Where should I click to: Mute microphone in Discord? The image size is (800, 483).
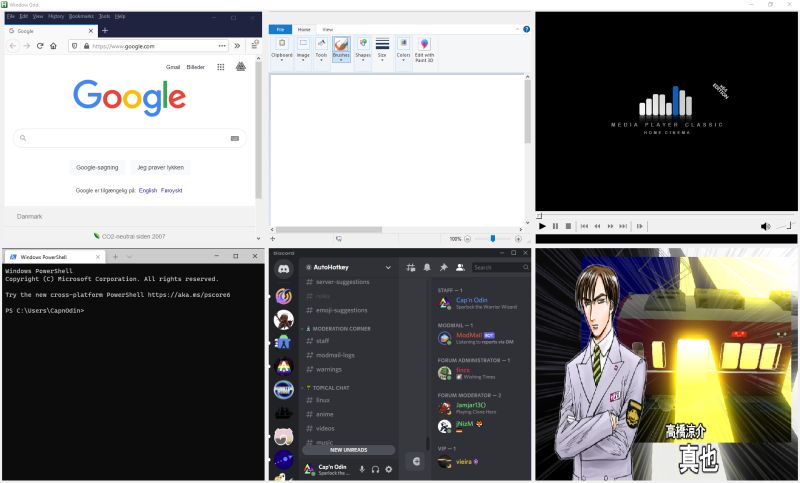coord(362,469)
